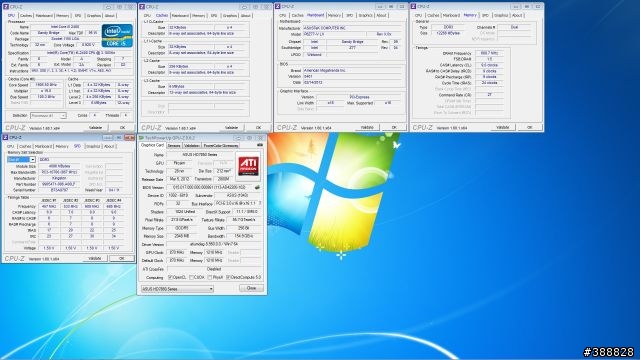The width and height of the screenshot is (640, 360).
Task: Toggle the PhysX checkbox in GPU-Z
Action: click(209, 277)
